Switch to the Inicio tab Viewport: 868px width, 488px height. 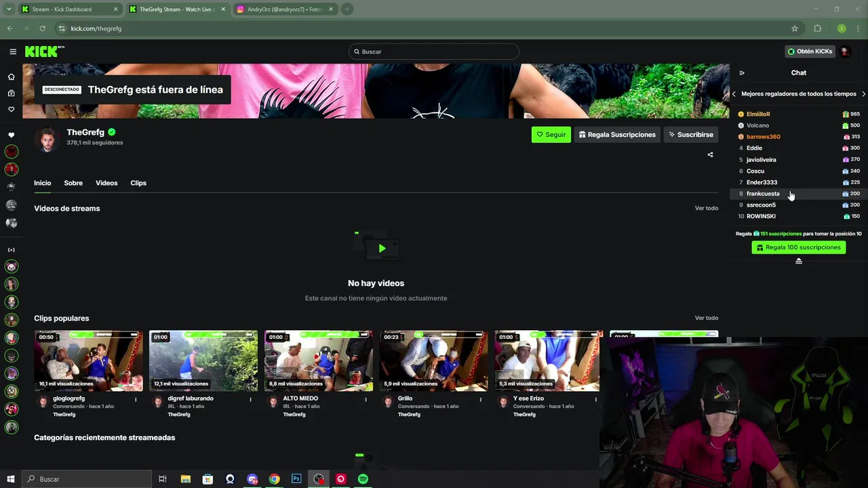point(43,183)
